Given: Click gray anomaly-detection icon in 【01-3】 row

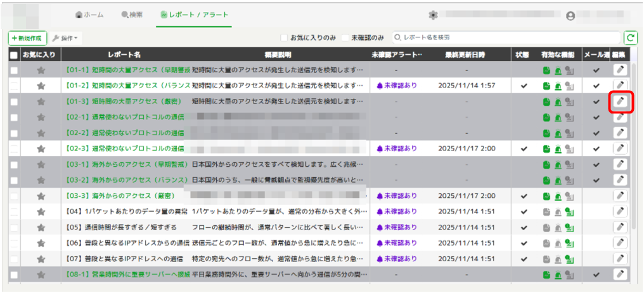Looking at the screenshot, I should pyautogui.click(x=569, y=101).
